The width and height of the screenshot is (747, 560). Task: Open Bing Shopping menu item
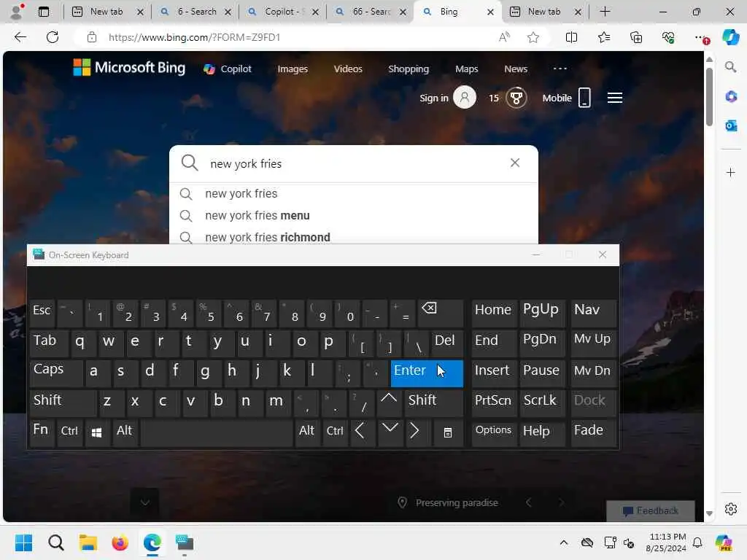click(x=409, y=69)
